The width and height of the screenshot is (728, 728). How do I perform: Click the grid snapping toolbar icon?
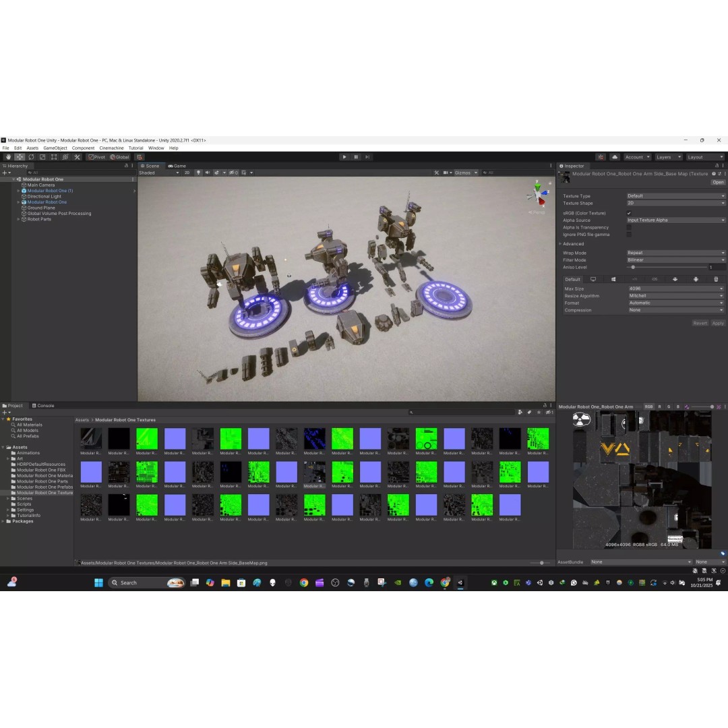[x=140, y=157]
